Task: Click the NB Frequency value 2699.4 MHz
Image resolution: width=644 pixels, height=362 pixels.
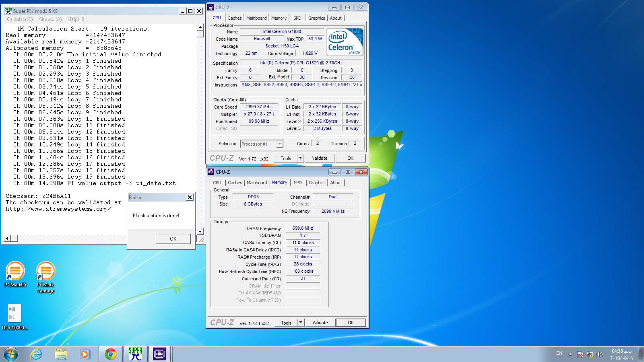Action: click(333, 211)
